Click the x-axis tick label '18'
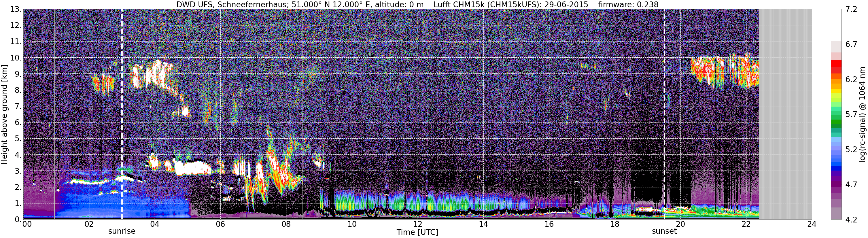 [614, 225]
